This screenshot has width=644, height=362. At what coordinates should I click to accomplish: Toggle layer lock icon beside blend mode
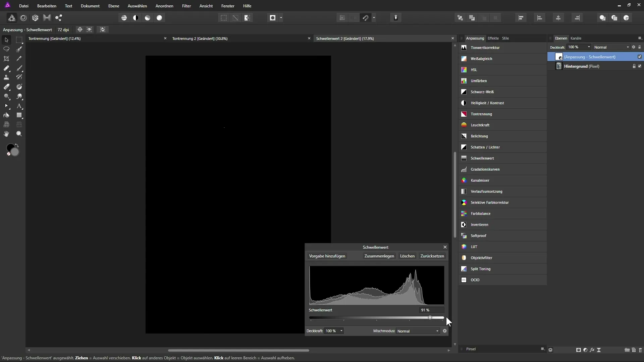(640, 47)
